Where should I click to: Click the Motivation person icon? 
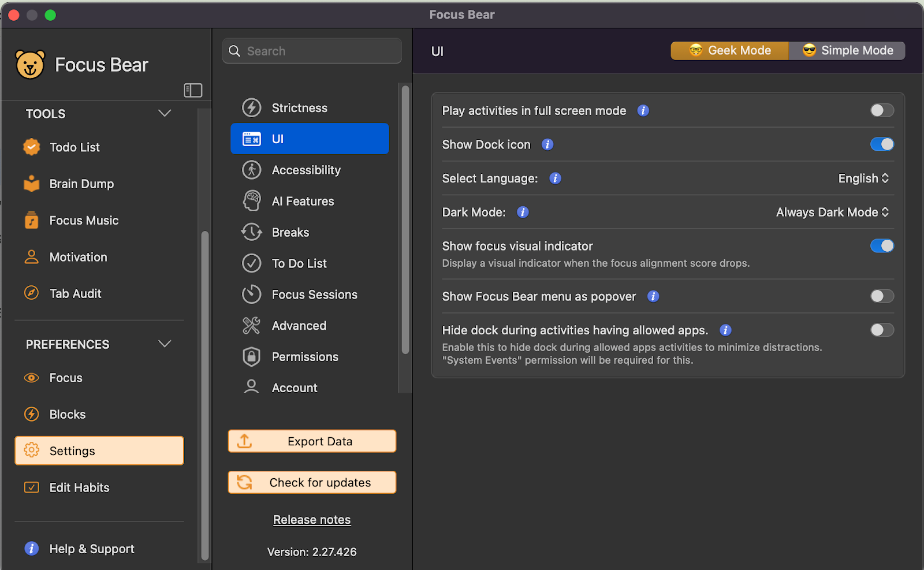(32, 257)
